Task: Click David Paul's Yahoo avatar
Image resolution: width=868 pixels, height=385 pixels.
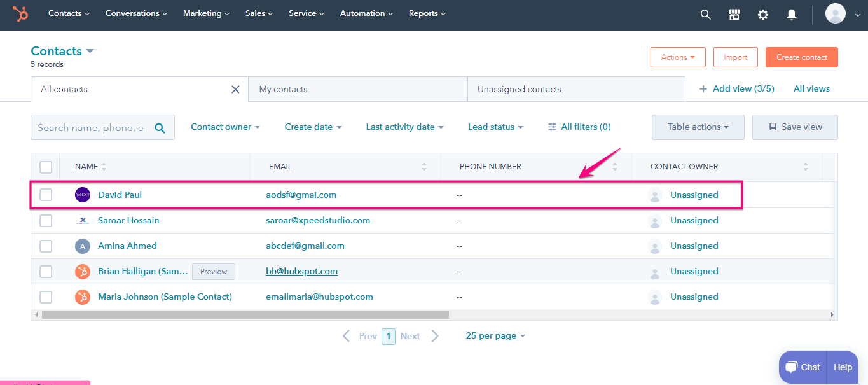Action: pos(83,195)
